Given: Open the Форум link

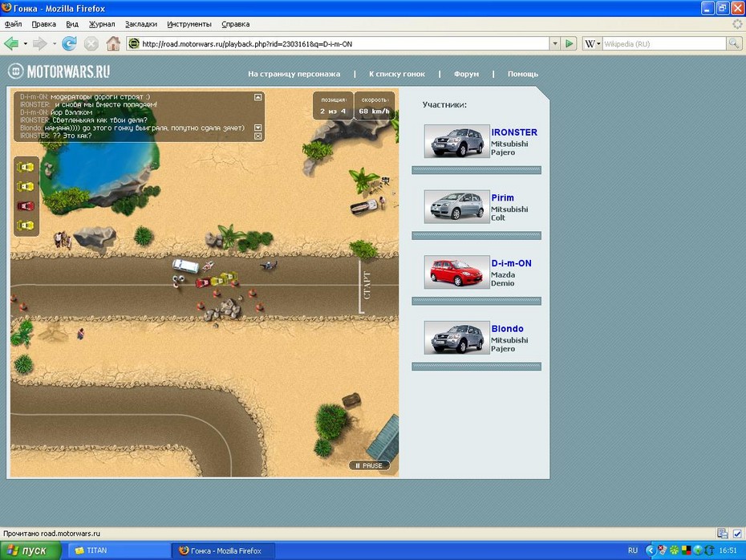Looking at the screenshot, I should pyautogui.click(x=466, y=74).
